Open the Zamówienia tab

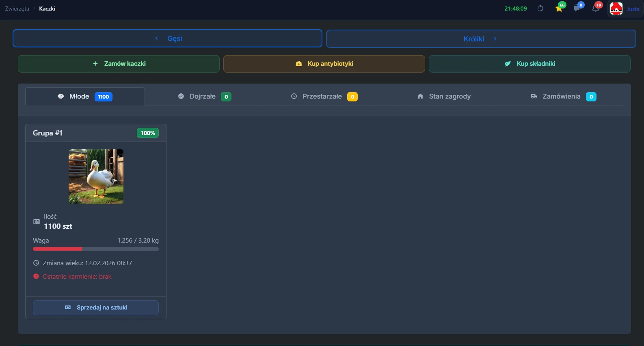point(564,97)
